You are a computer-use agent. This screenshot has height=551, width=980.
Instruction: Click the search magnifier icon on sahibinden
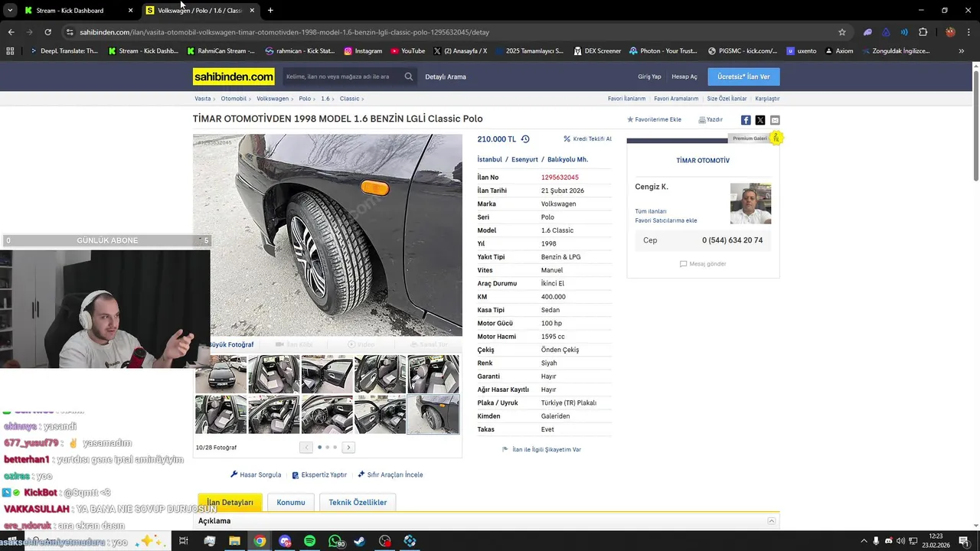pyautogui.click(x=409, y=77)
